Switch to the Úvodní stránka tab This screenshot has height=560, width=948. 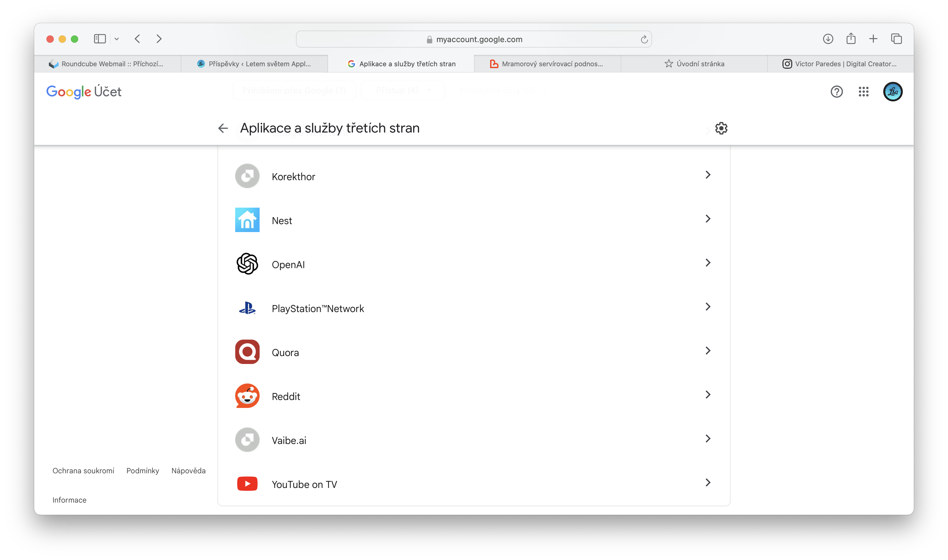[696, 64]
